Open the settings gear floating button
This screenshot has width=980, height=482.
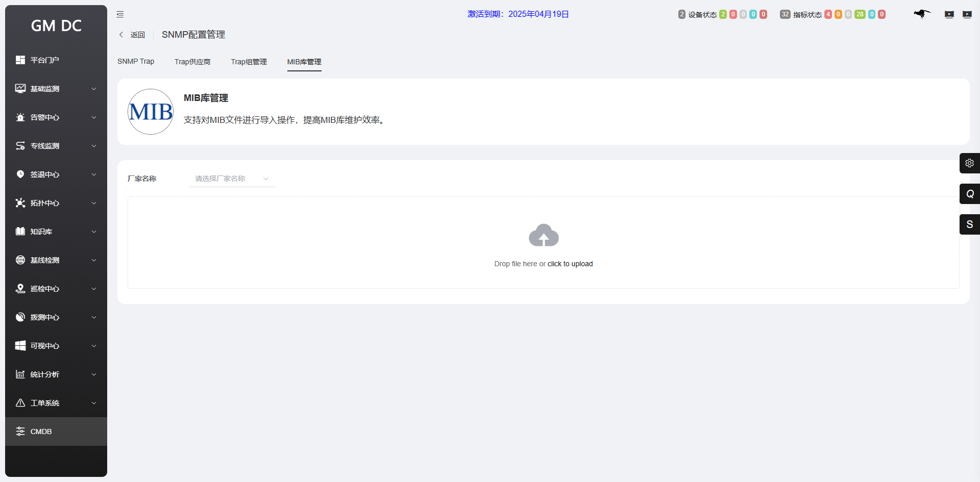coord(970,163)
